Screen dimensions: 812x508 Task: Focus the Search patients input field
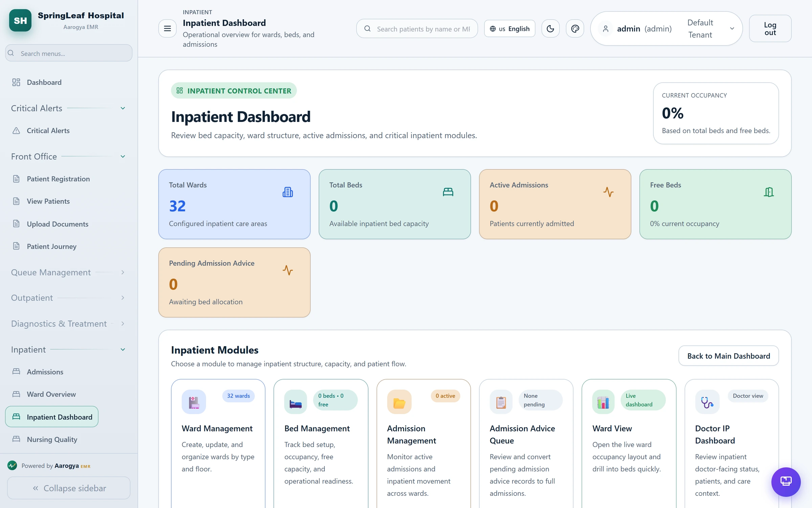(417, 29)
